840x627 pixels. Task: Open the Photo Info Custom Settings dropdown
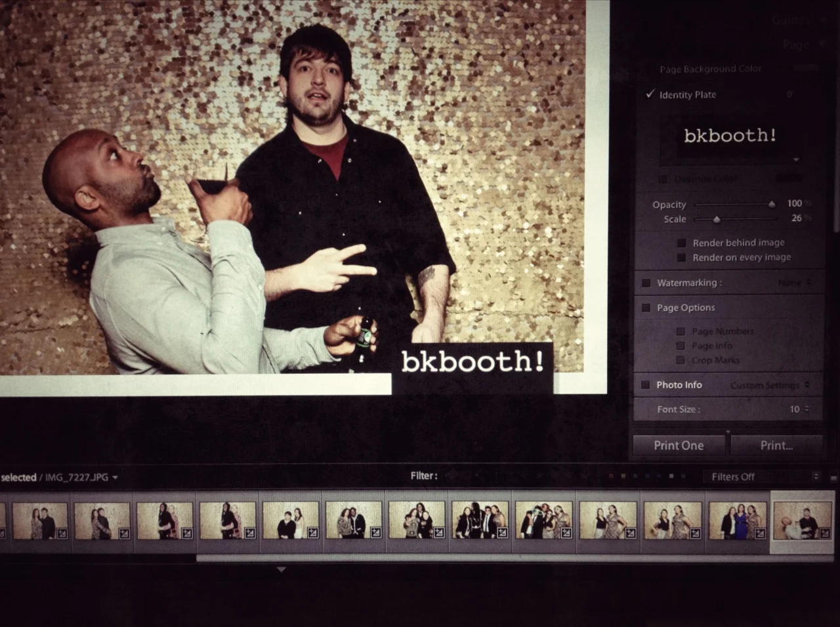770,385
